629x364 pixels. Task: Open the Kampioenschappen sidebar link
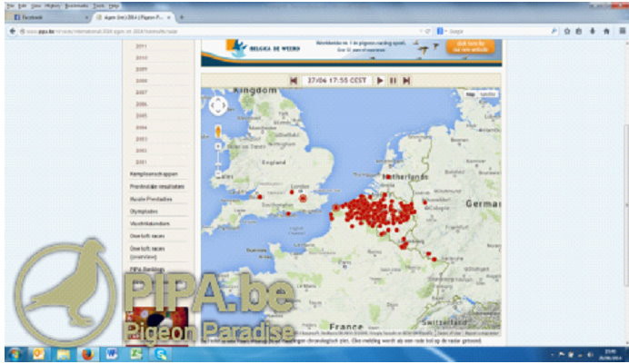tap(151, 172)
